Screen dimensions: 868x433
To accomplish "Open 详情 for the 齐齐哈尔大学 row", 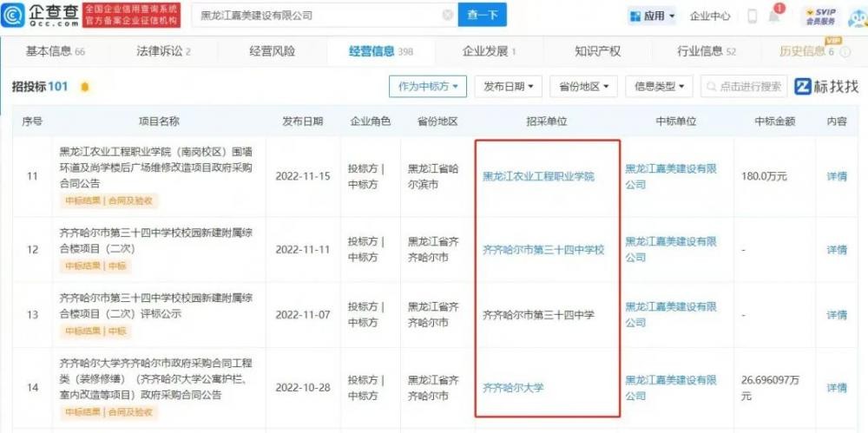I will click(x=836, y=388).
